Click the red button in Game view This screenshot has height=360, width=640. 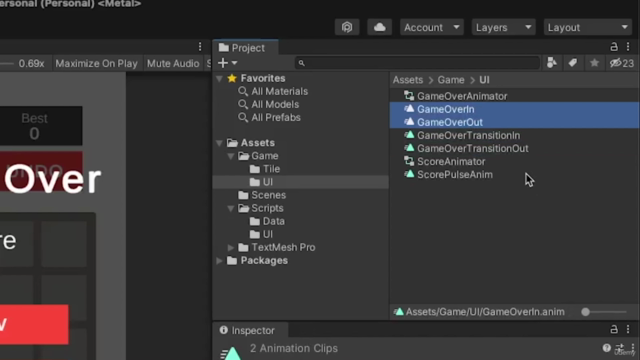34,324
